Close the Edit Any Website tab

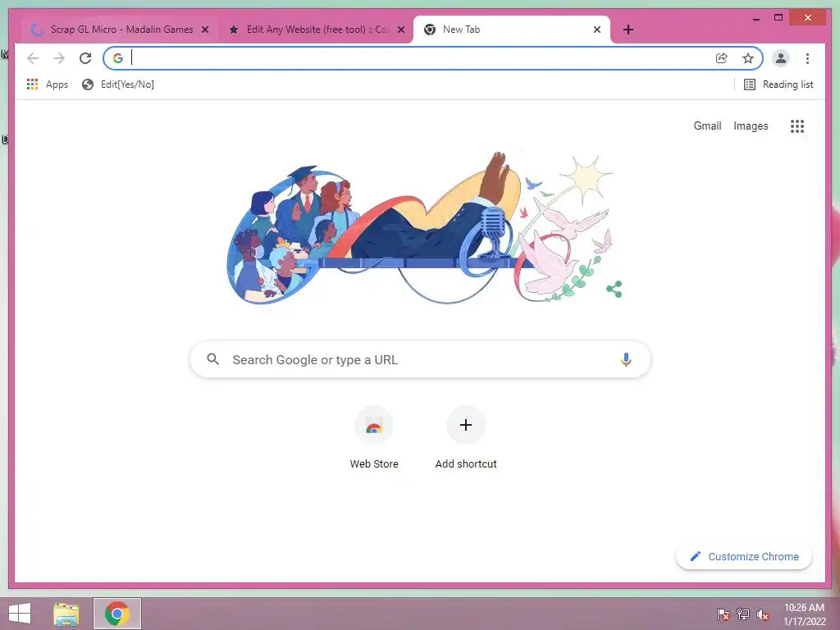pyautogui.click(x=400, y=30)
